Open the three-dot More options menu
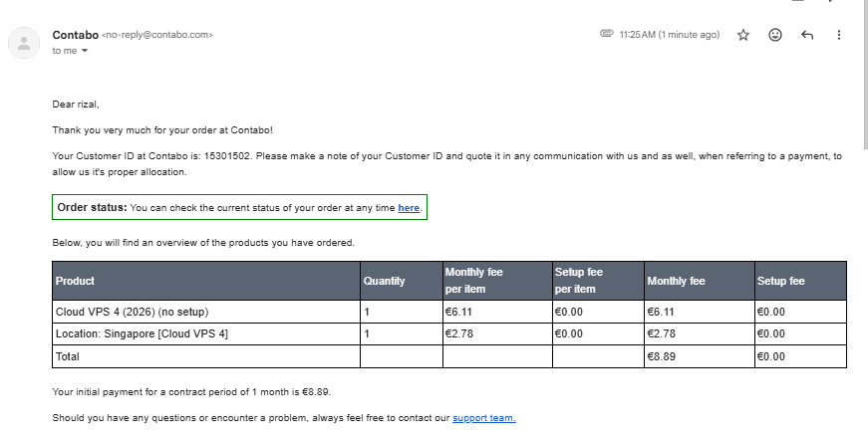This screenshot has height=439, width=868. pyautogui.click(x=839, y=35)
